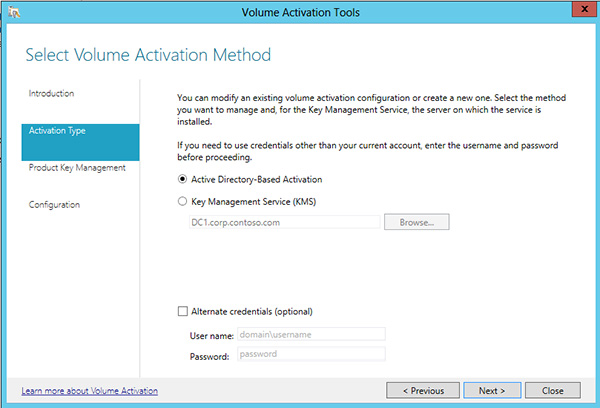
Task: Focus the User name text field
Action: tap(310, 334)
